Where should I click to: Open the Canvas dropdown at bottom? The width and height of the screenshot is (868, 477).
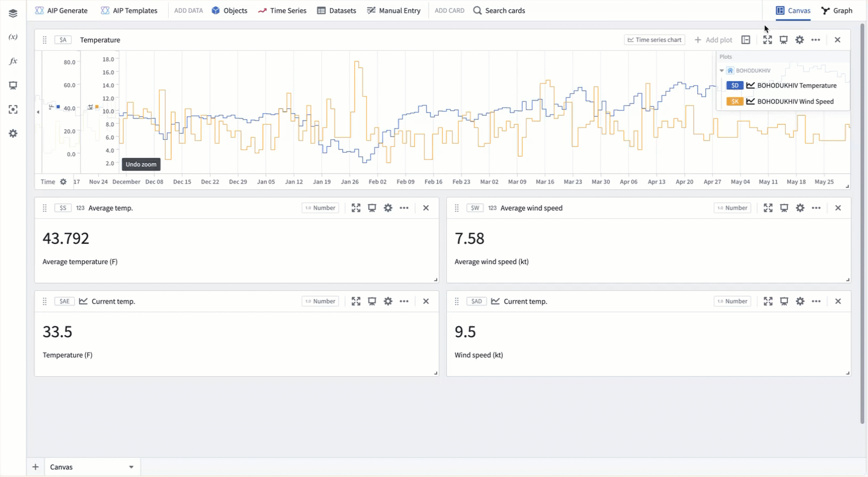point(131,467)
